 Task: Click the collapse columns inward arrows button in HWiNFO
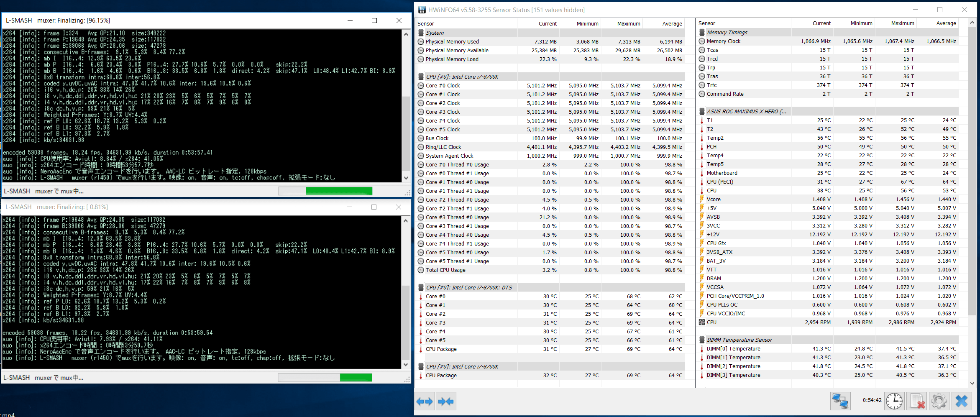point(446,402)
